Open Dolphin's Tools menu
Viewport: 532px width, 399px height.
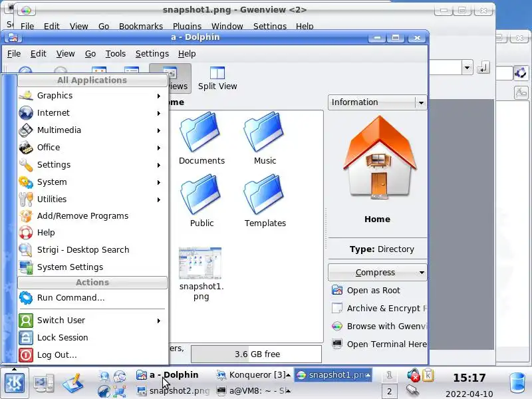[115, 54]
